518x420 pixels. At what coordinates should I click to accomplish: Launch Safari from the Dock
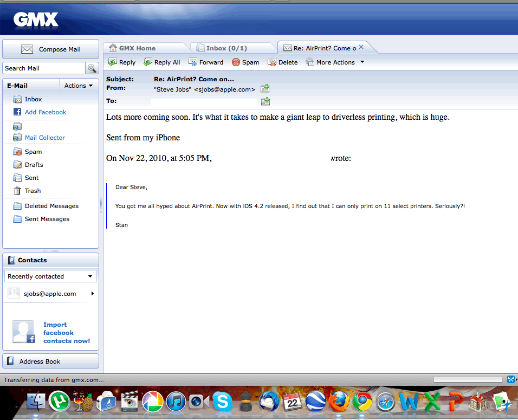click(x=386, y=402)
